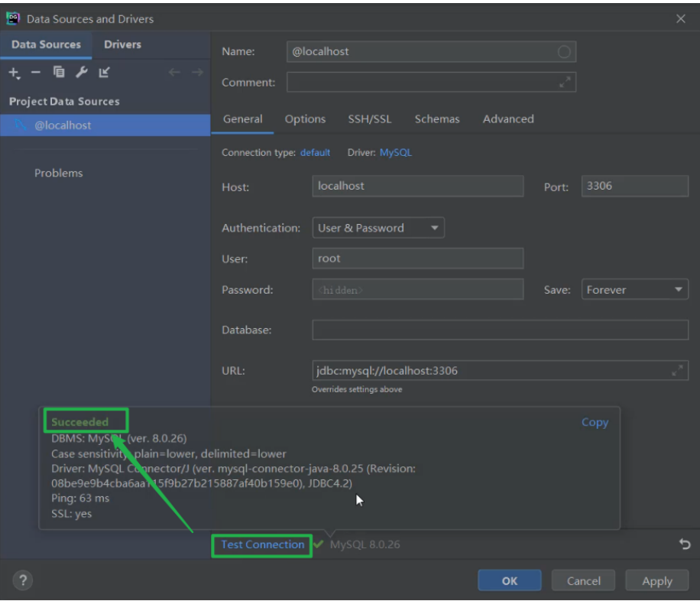Select @localhost in Project Data Sources
Screen dimensions: 700x601
click(105, 125)
